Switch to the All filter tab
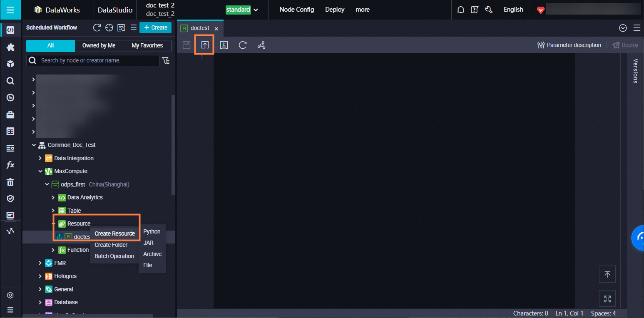 (x=50, y=45)
